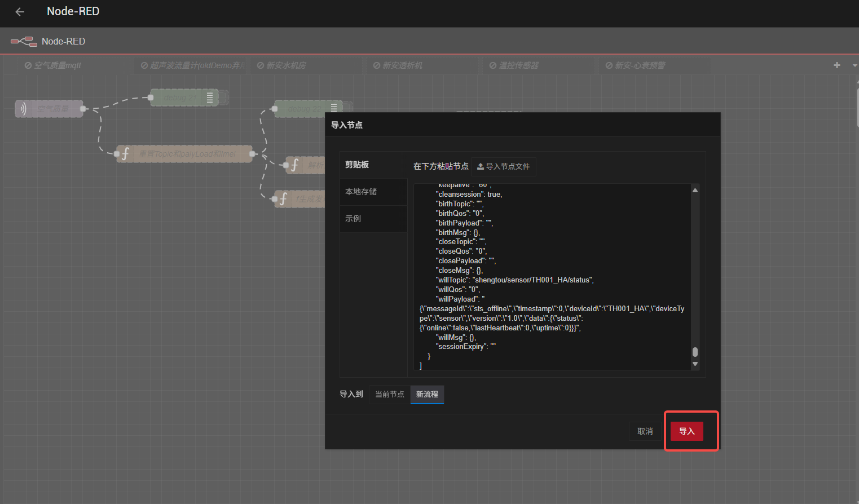Cancel the import with 取消
859x504 pixels.
pyautogui.click(x=645, y=431)
